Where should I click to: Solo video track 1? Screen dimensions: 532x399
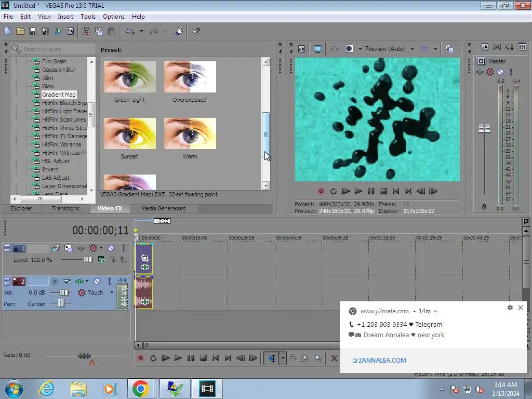coord(123,248)
